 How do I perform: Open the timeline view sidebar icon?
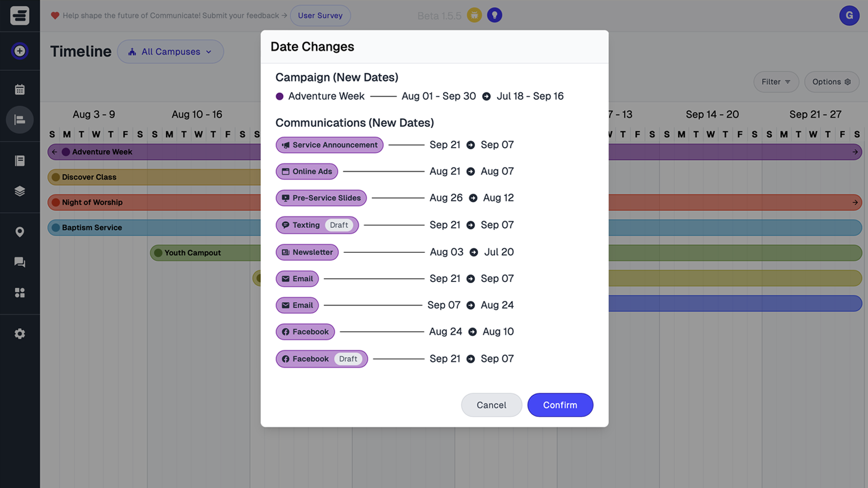click(20, 120)
